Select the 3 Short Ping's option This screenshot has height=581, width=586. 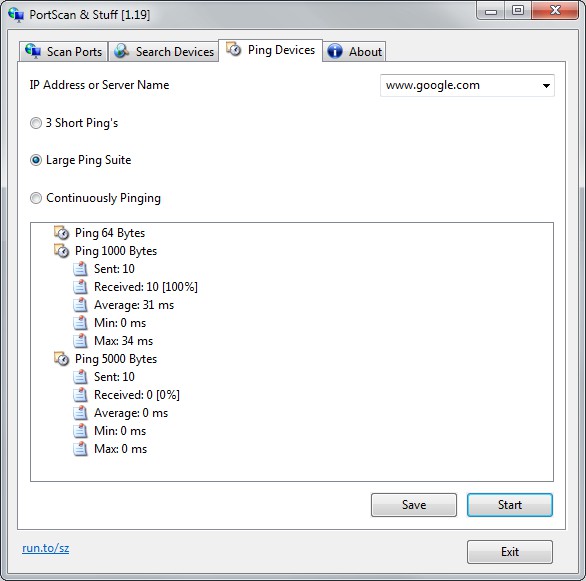coord(36,123)
